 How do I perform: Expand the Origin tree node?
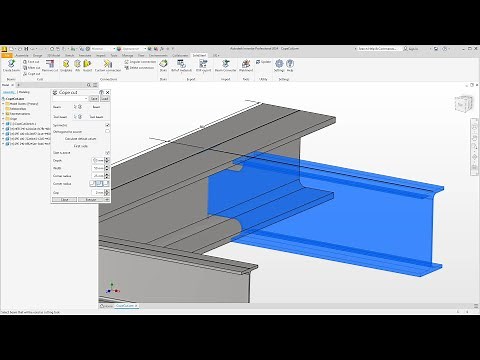point(3,119)
